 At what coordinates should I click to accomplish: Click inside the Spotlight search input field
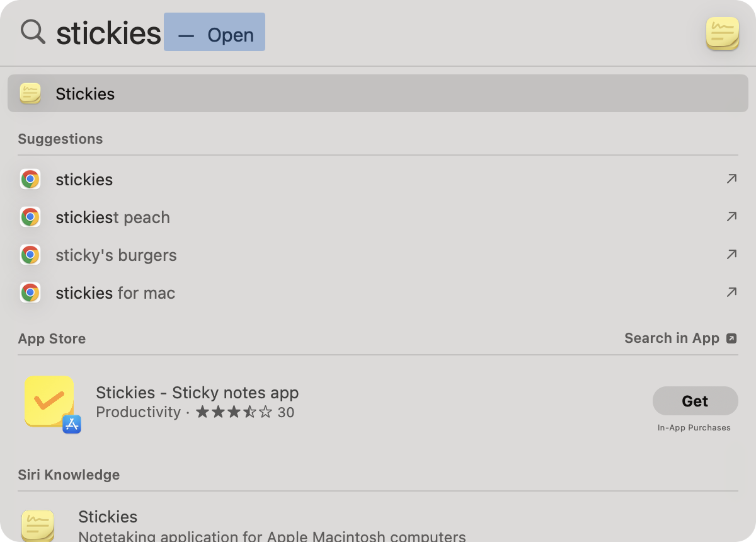(108, 33)
